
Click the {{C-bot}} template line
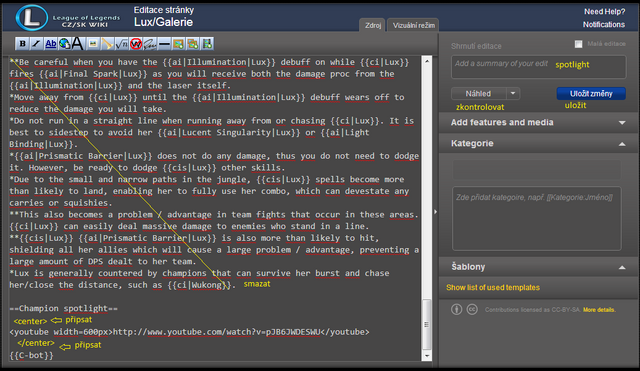coord(31,355)
